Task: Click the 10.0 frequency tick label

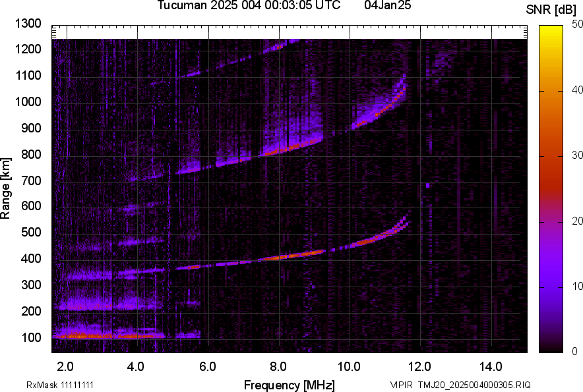Action: click(x=348, y=366)
